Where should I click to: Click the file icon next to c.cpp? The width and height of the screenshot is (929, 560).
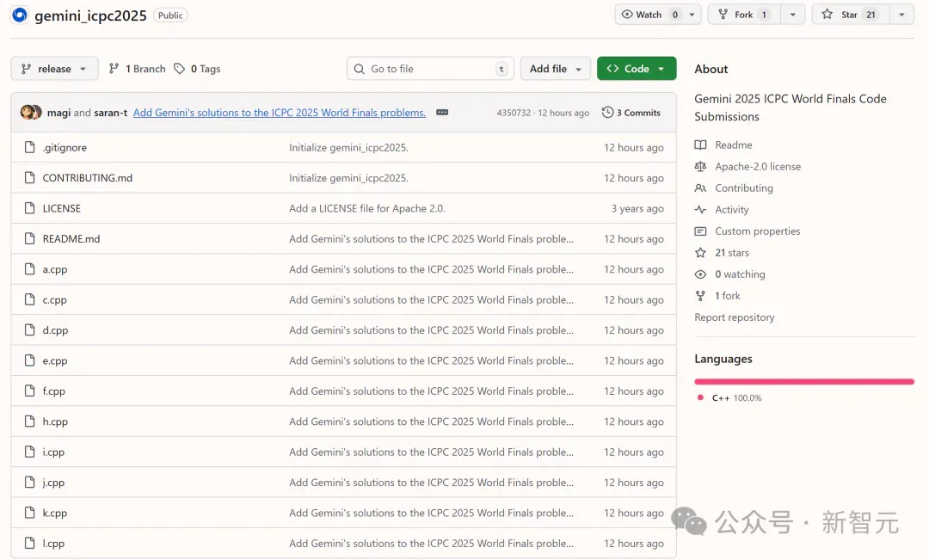pos(29,299)
